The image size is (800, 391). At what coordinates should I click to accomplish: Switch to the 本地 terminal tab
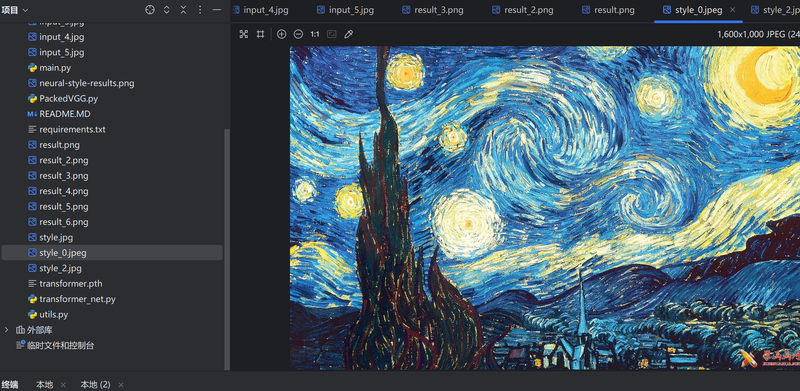point(44,384)
